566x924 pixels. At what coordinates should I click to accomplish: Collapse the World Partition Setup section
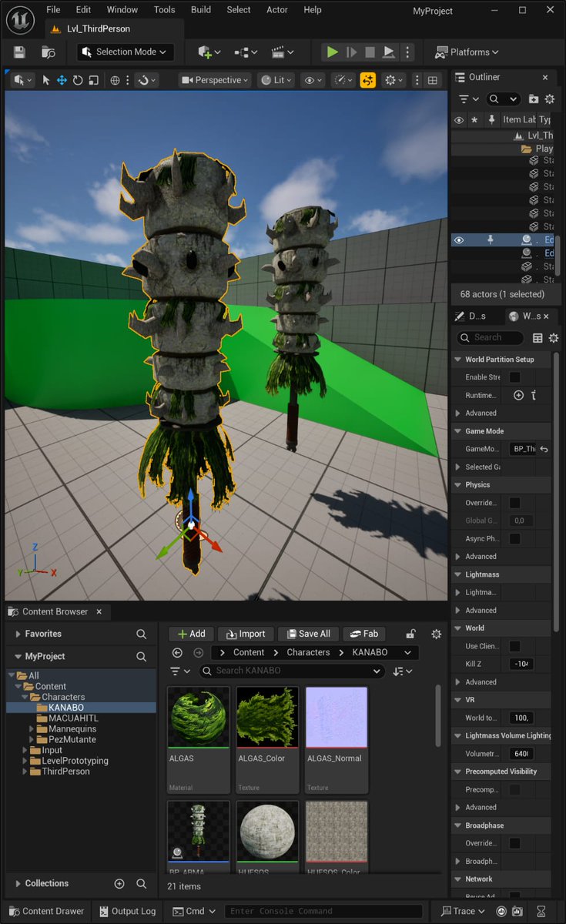[x=458, y=360]
